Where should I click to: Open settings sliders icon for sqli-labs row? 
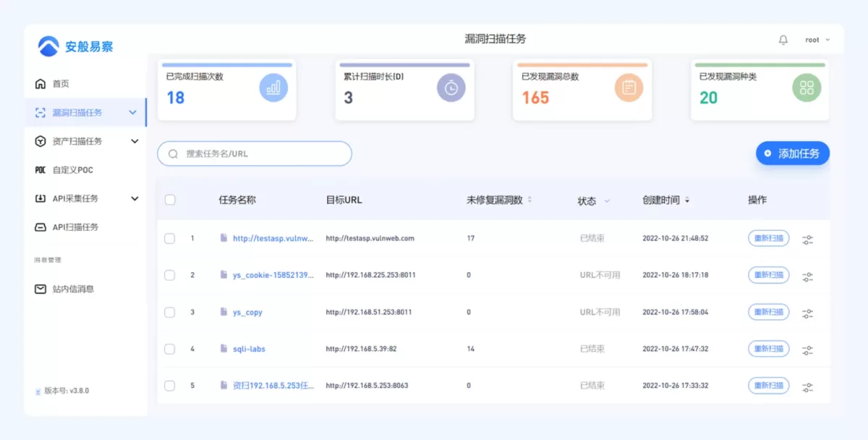click(x=808, y=350)
